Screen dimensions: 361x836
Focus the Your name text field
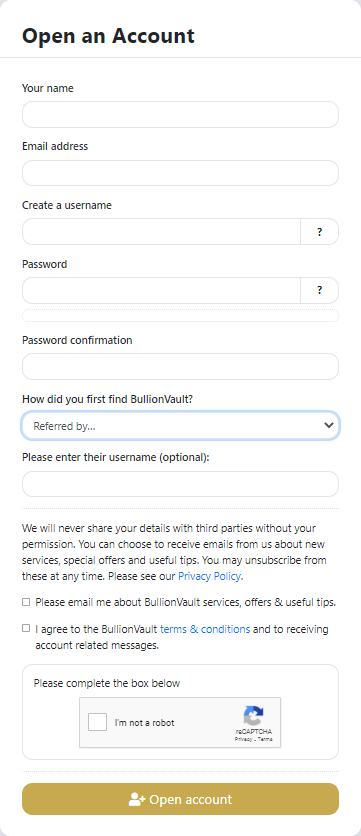pos(180,115)
